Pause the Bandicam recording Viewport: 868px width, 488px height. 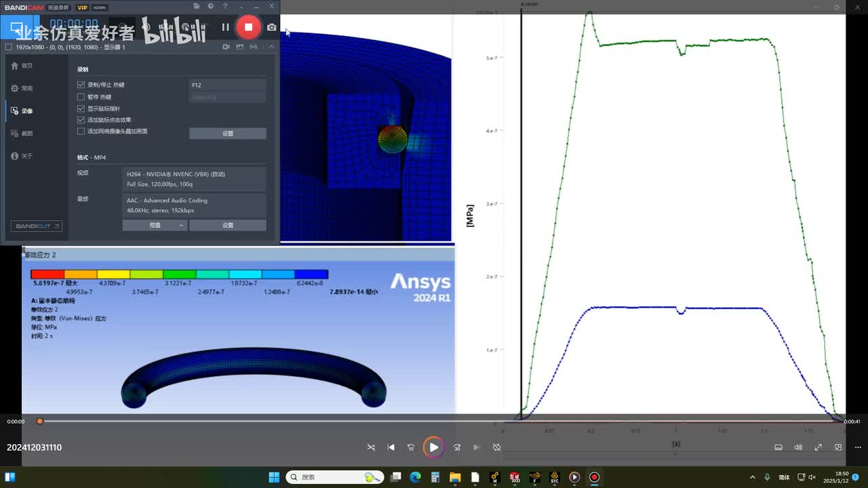tap(225, 27)
